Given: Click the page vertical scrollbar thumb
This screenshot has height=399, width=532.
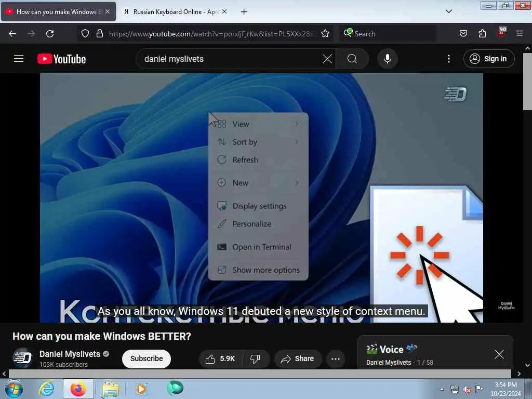Looking at the screenshot, I should pos(527,82).
